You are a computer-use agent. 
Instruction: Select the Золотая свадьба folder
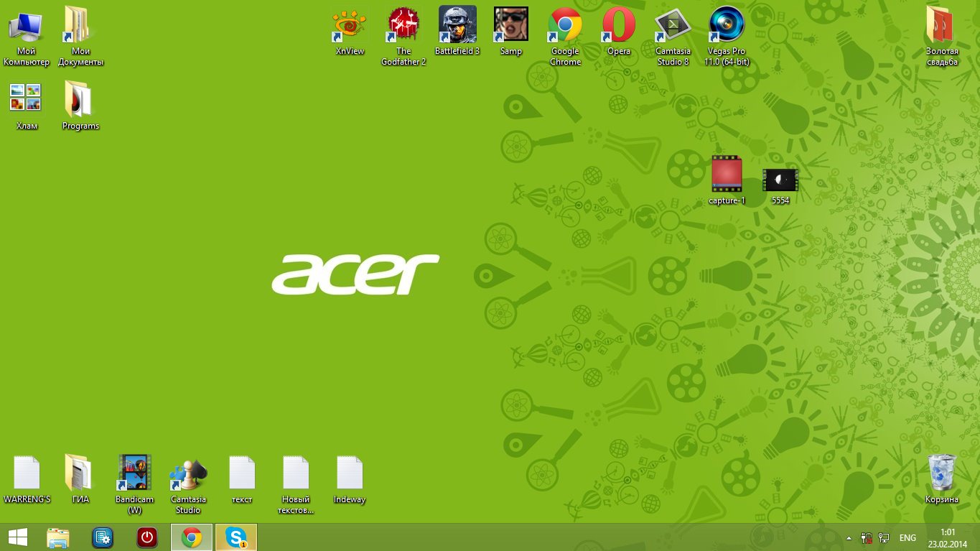coord(942,36)
